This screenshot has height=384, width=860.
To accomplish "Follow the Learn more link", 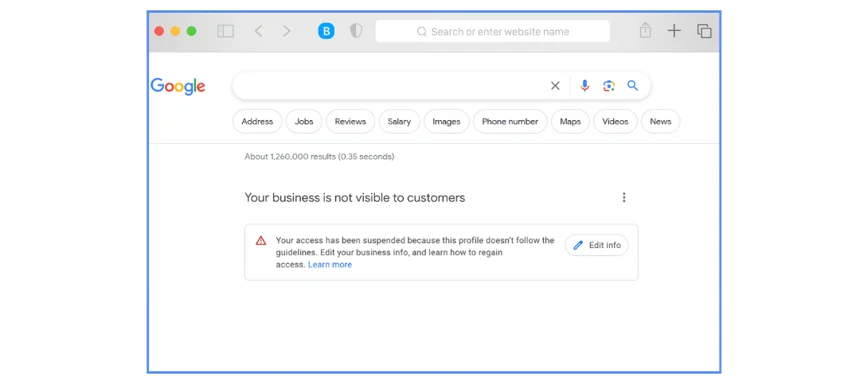I will [330, 264].
